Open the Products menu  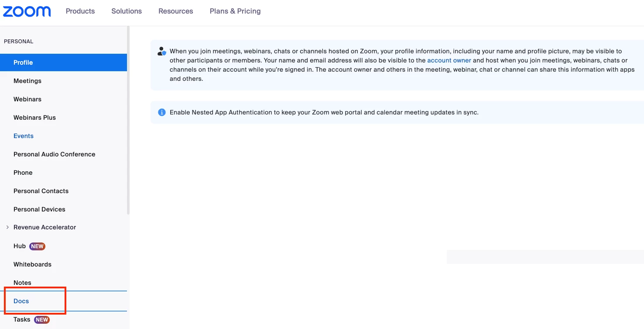(x=80, y=11)
